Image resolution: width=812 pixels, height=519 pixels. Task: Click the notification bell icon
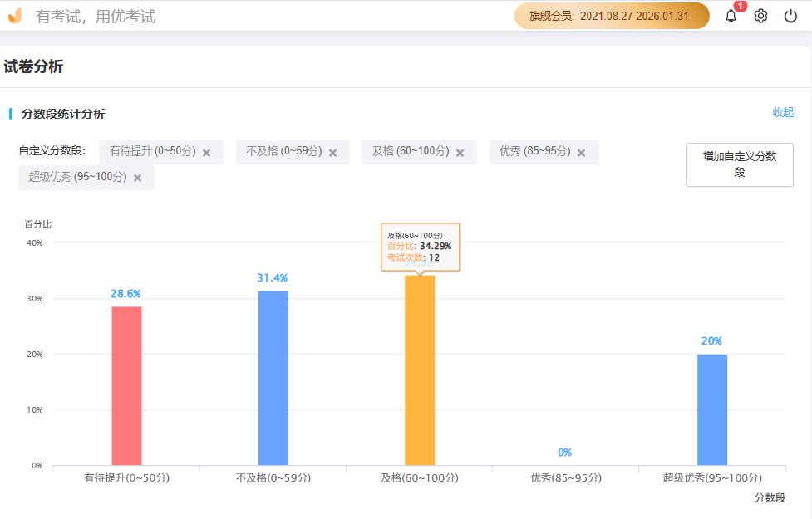pyautogui.click(x=731, y=16)
